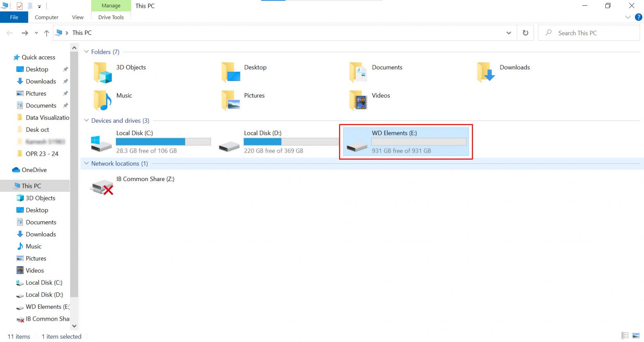This screenshot has width=644, height=342.
Task: Expand the ribbon with the chevron
Action: (628, 17)
